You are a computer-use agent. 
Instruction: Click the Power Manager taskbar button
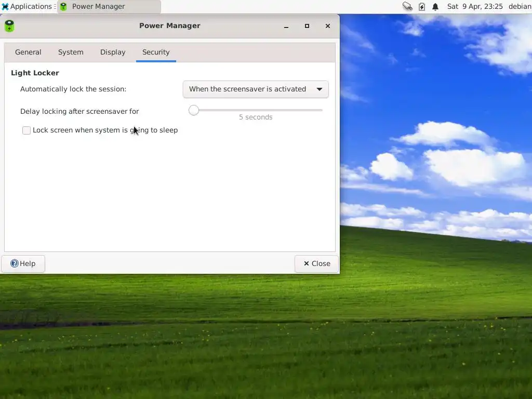(x=109, y=6)
